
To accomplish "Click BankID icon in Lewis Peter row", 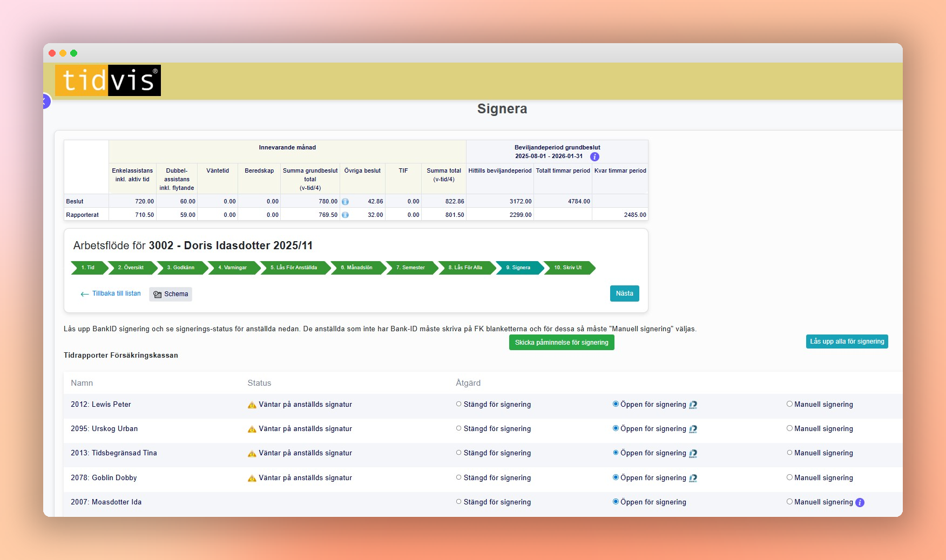I will [693, 405].
